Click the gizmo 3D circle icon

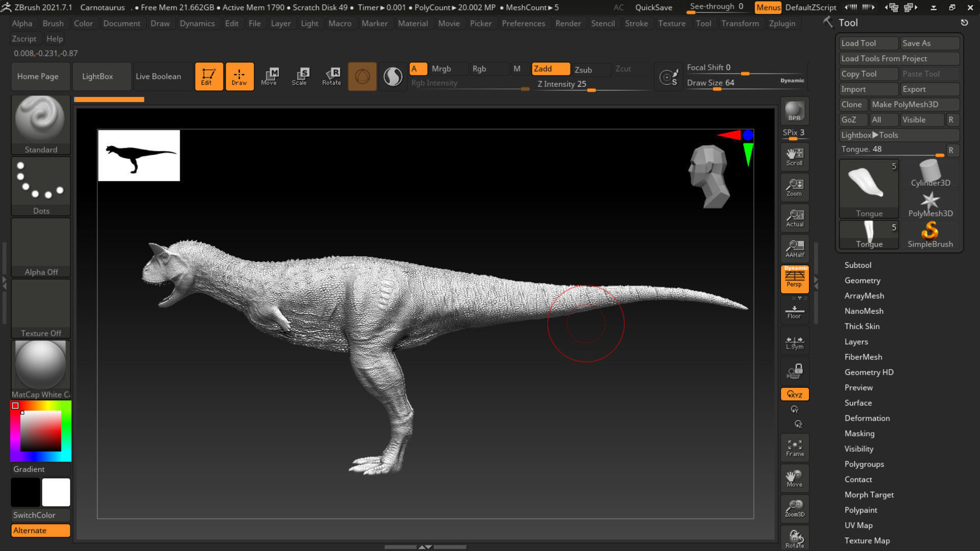pos(362,77)
